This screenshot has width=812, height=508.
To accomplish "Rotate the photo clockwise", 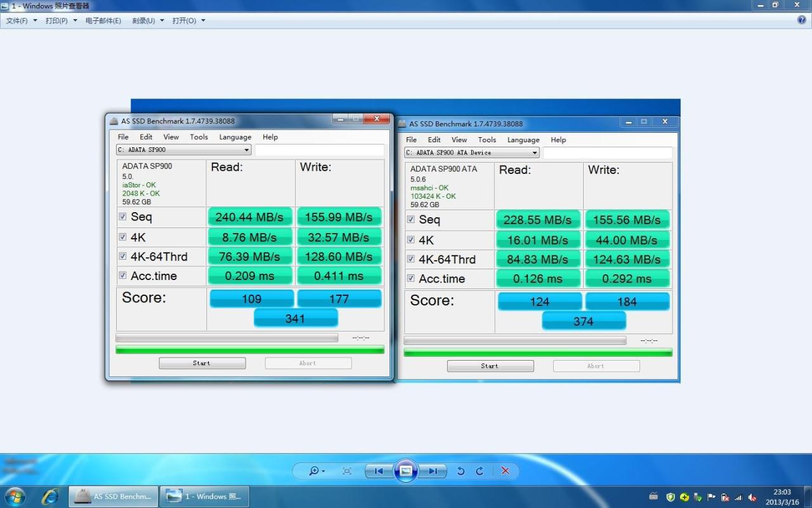I will click(480, 471).
